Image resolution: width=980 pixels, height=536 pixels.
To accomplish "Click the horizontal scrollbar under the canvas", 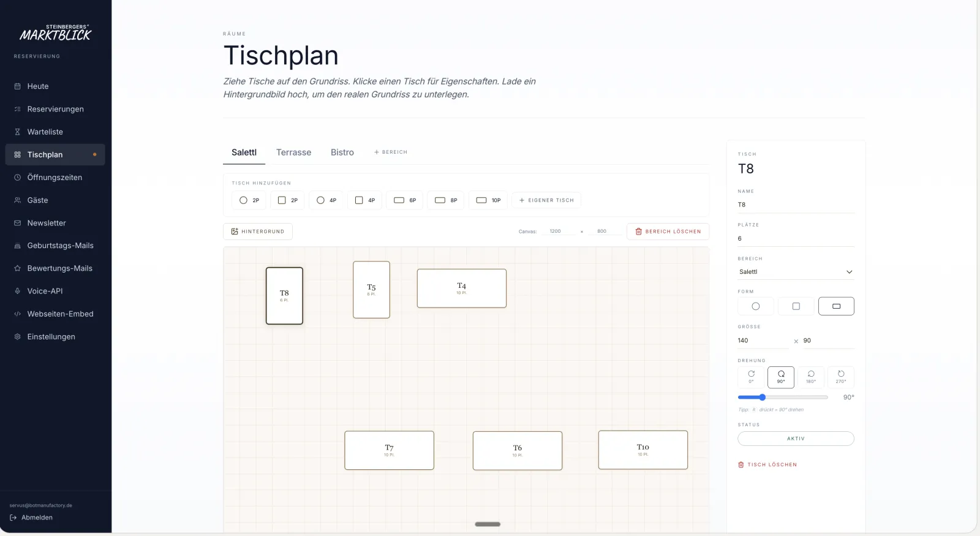I will (x=488, y=524).
